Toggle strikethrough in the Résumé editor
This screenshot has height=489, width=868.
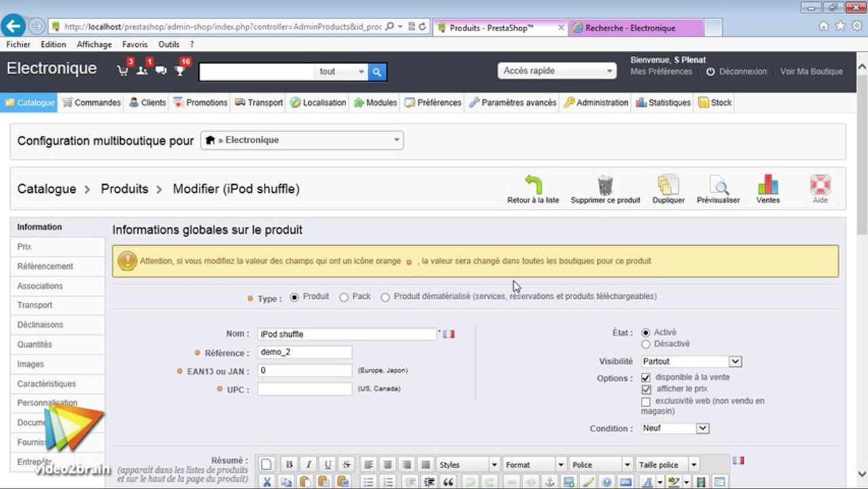point(347,465)
